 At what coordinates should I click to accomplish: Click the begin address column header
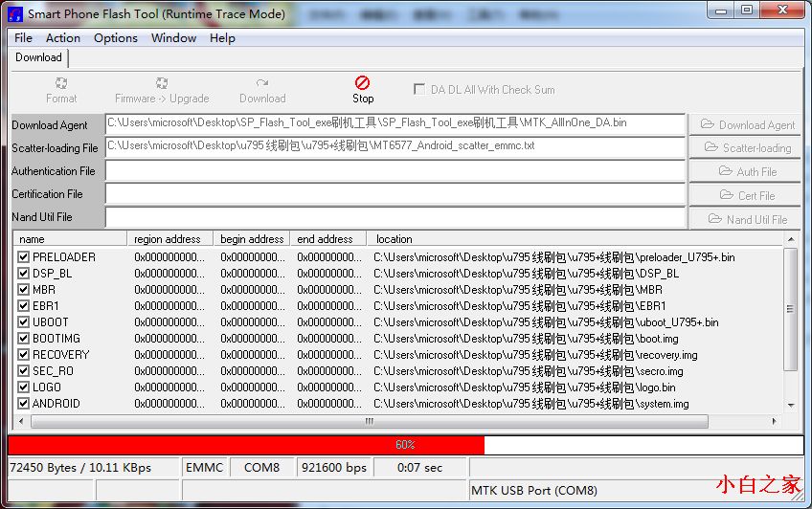252,239
